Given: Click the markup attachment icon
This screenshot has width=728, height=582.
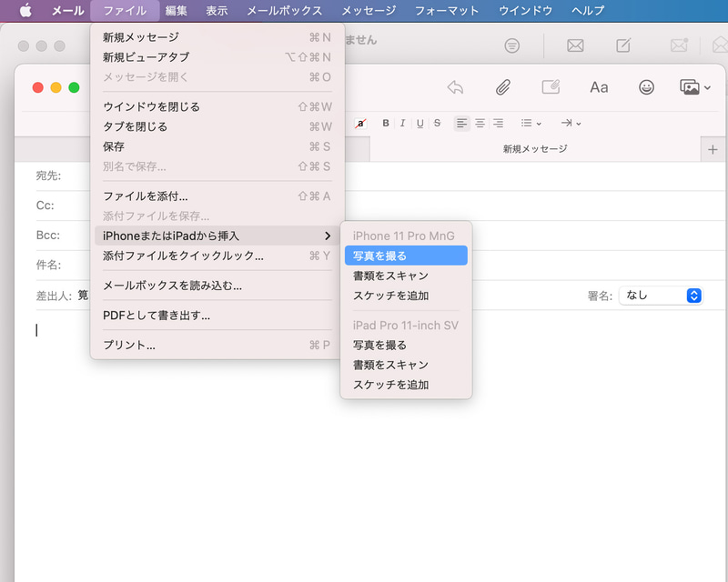Looking at the screenshot, I should [551, 87].
